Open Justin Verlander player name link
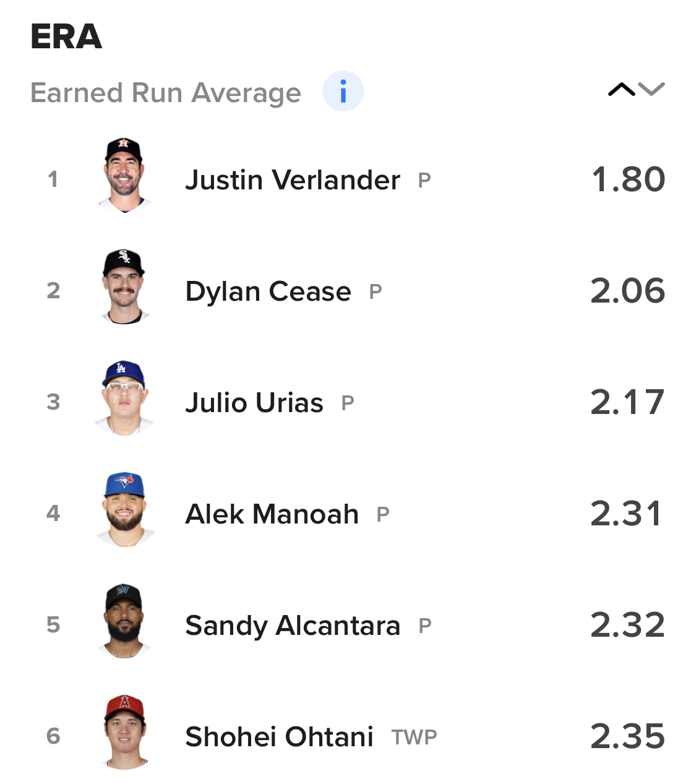 [x=293, y=180]
